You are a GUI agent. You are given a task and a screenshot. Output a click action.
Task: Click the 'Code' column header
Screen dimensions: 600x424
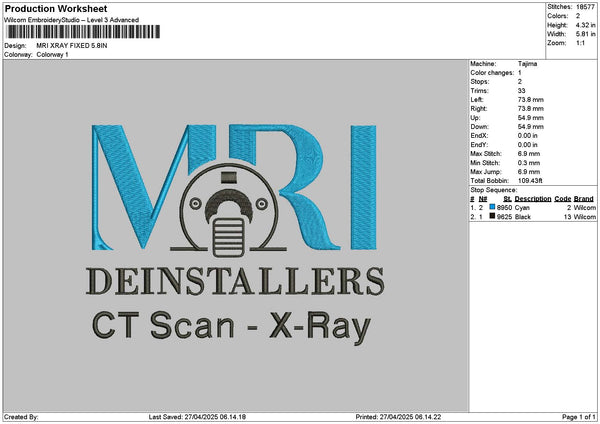(562, 199)
